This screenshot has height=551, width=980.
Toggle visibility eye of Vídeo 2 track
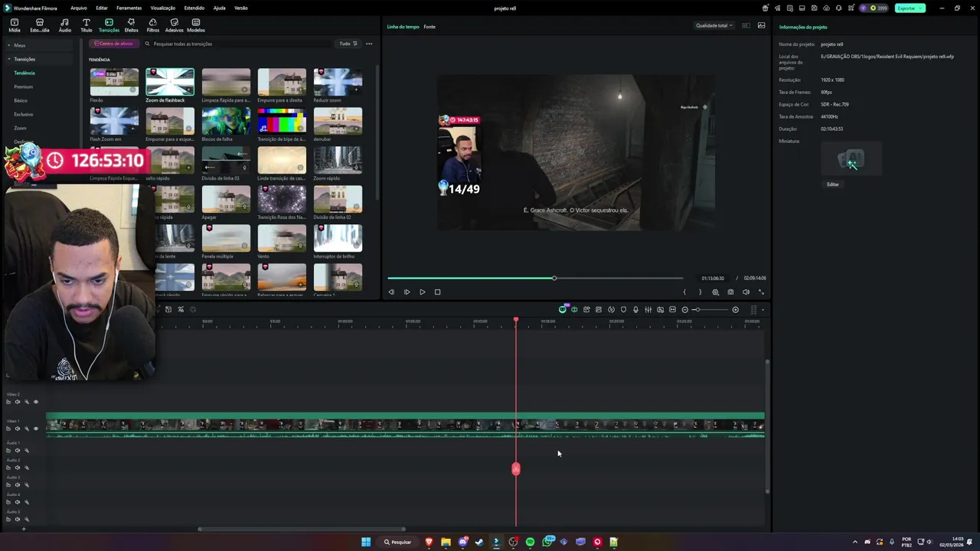[x=35, y=402]
